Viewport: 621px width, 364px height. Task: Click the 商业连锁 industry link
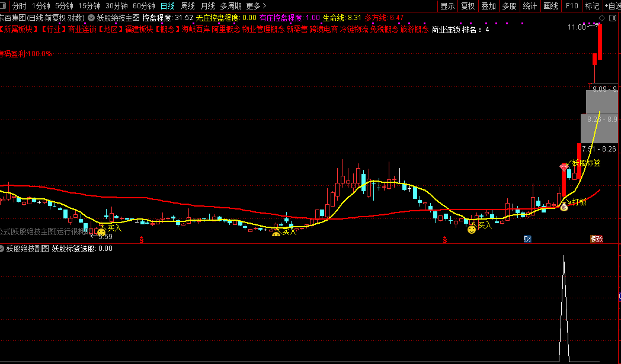[x=82, y=29]
